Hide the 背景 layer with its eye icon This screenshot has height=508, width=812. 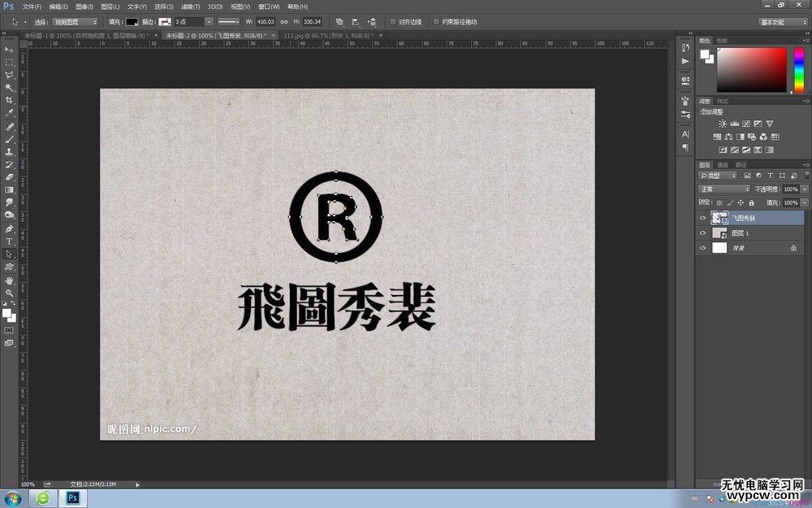[x=703, y=247]
